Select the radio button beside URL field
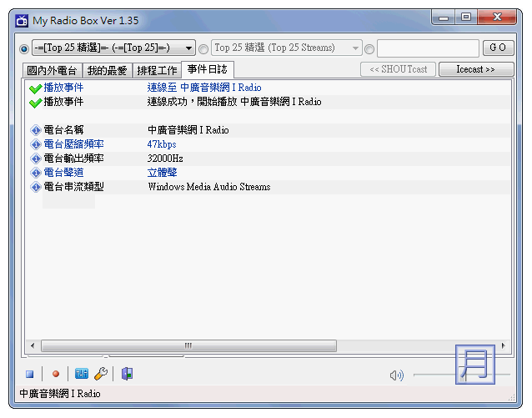The image size is (532, 418). [369, 48]
